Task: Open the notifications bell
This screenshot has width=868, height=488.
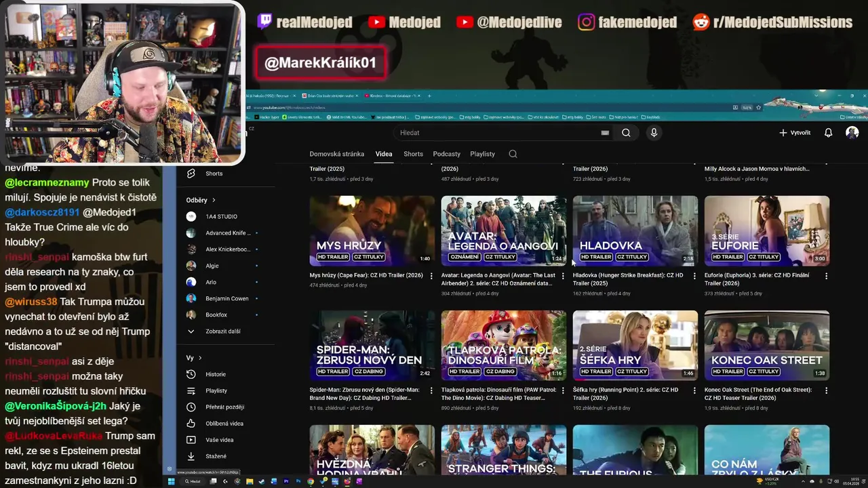Action: 828,133
